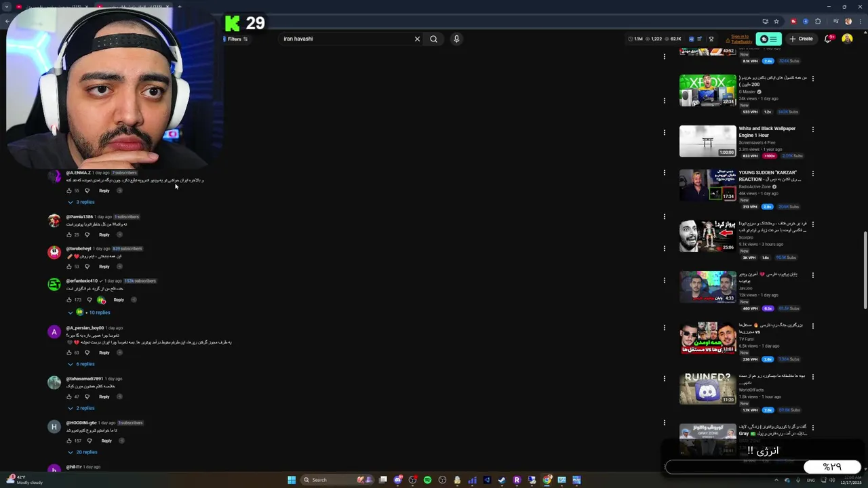The image size is (868, 488).
Task: Clear the search box text
Action: (x=417, y=39)
